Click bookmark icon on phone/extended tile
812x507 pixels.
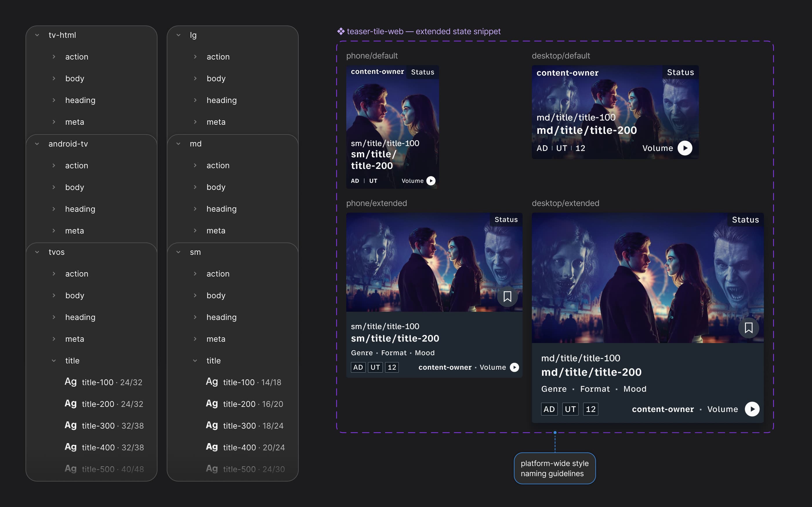point(507,296)
